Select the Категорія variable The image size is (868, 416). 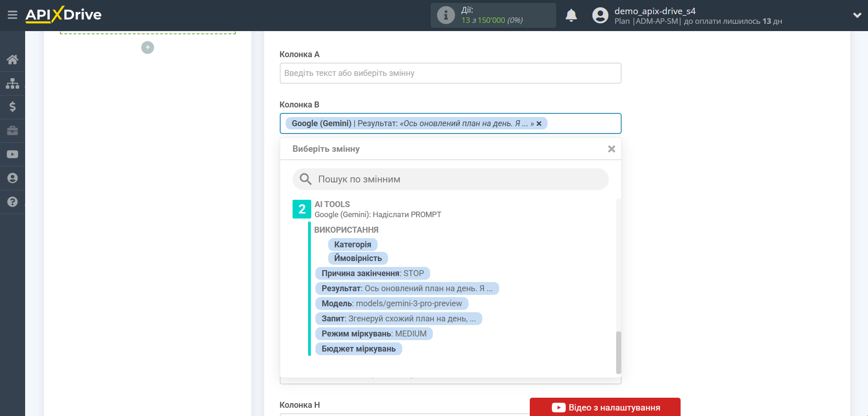click(352, 245)
